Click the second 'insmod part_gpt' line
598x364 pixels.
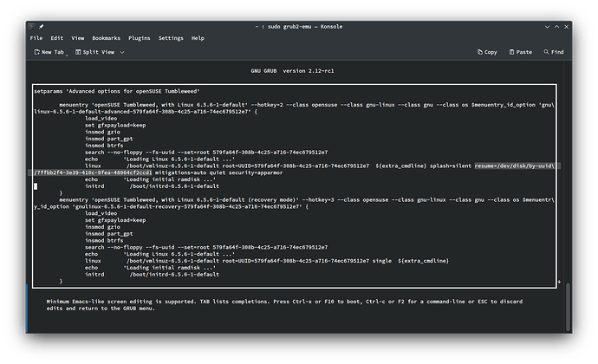[108, 234]
